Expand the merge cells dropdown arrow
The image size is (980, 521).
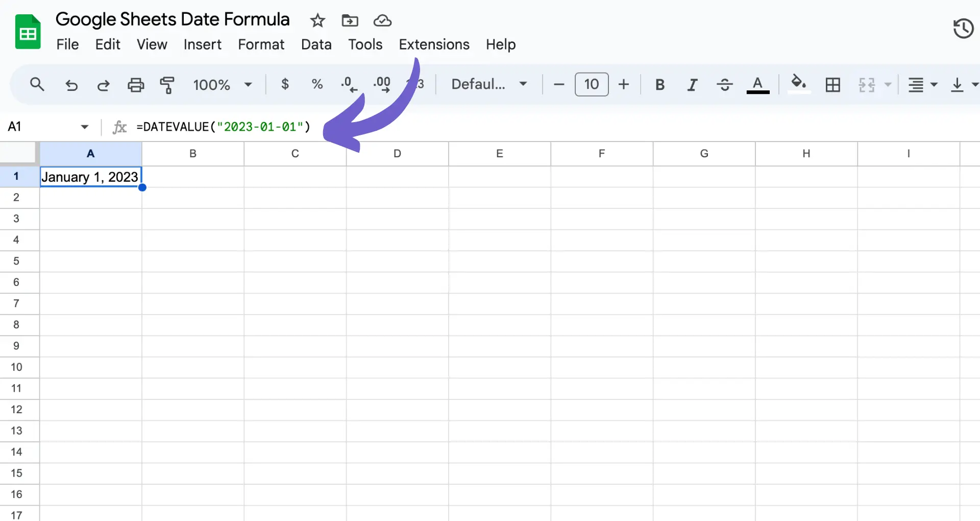888,85
